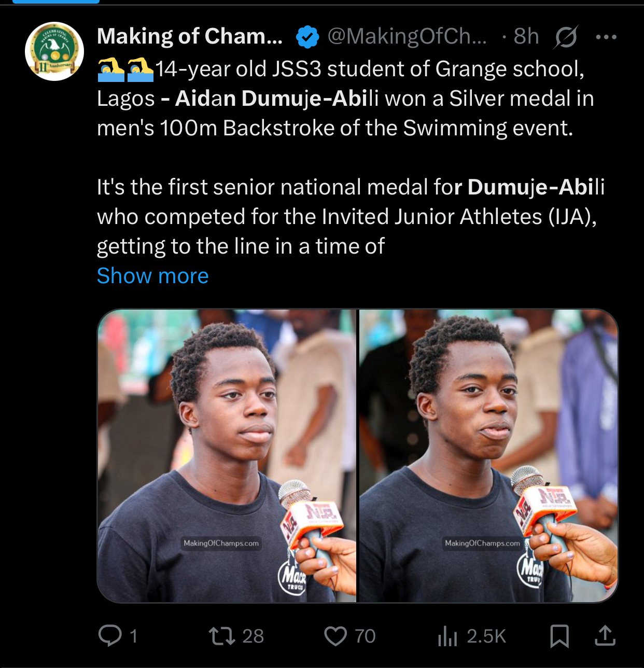Share the tweet via upload arrow icon
Screen dimensions: 644x668
(605, 636)
